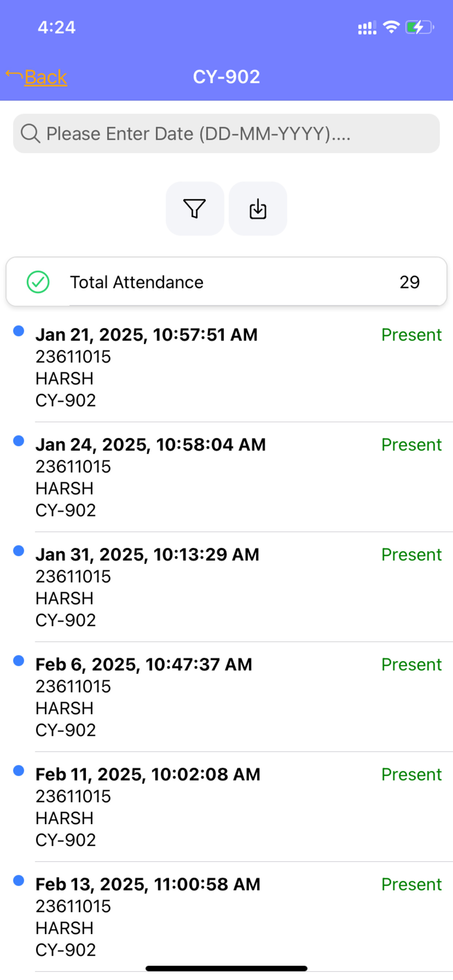Screen dimensions: 453x980
Task: Tap the Wi-Fi status icon
Action: (391, 27)
